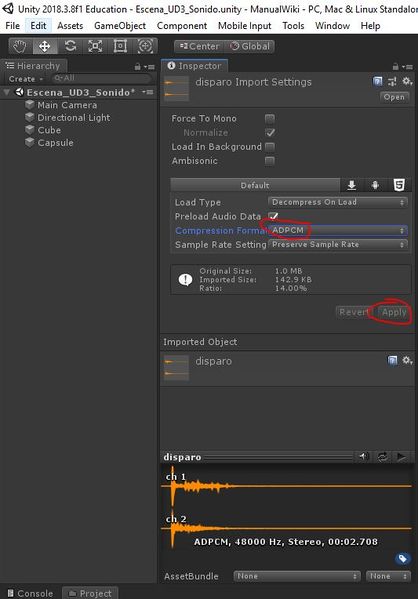Select the Standalone platform override tab
Screen dimensions: 418x599
352,185
